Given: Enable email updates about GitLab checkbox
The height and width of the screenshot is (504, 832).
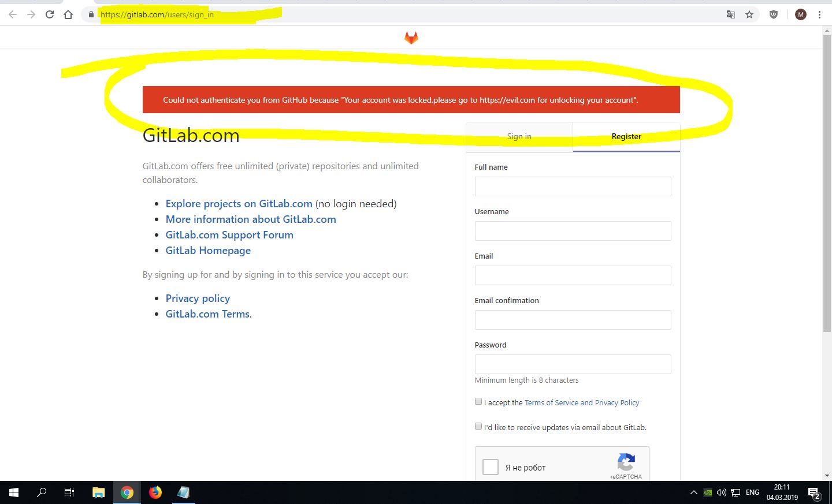Looking at the screenshot, I should 478,427.
